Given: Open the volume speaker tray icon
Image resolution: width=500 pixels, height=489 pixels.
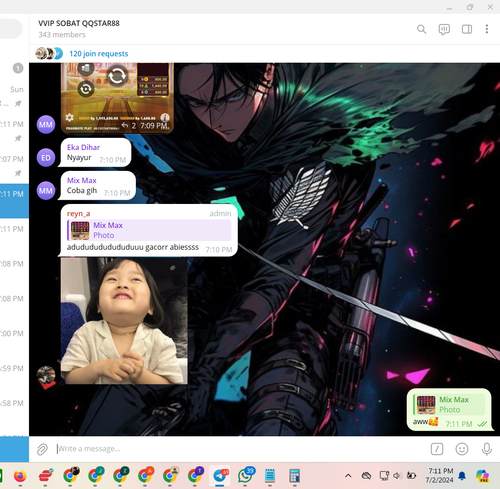Looking at the screenshot, I should [x=397, y=476].
